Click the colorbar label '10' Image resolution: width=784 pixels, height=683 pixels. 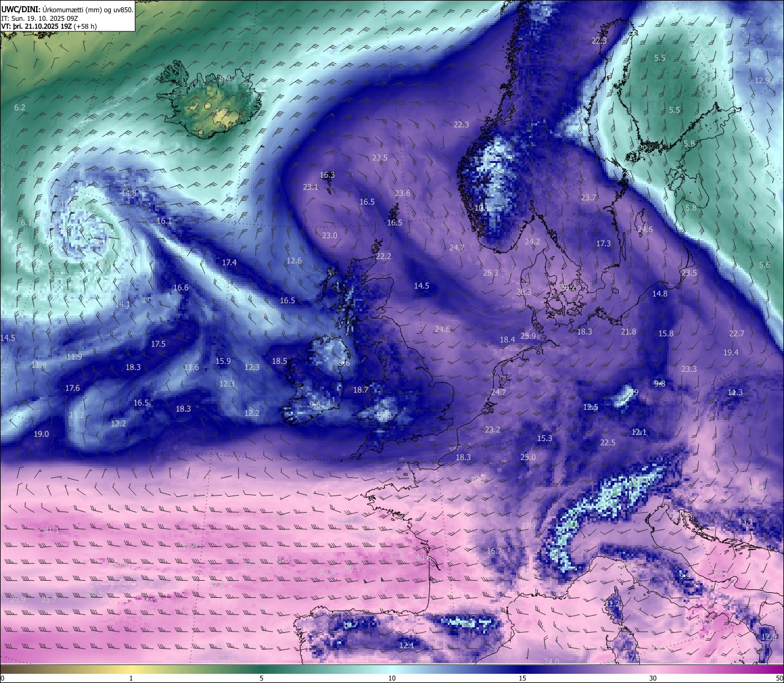pos(392,678)
